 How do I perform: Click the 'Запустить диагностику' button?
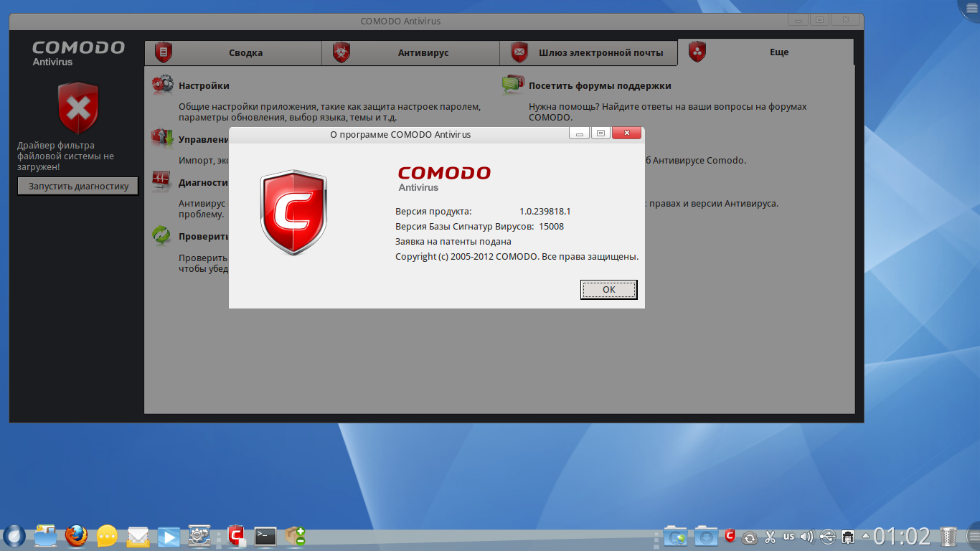tap(78, 186)
